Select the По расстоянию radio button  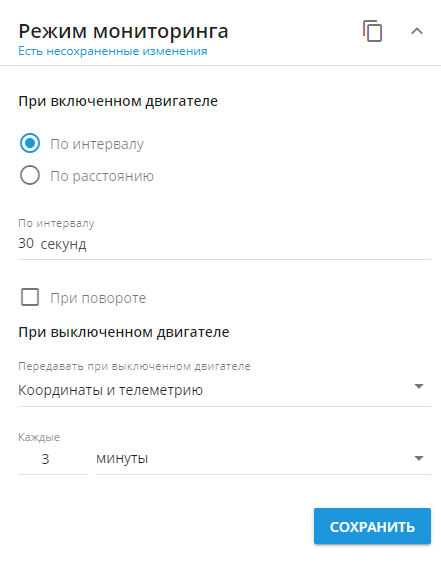click(x=30, y=175)
